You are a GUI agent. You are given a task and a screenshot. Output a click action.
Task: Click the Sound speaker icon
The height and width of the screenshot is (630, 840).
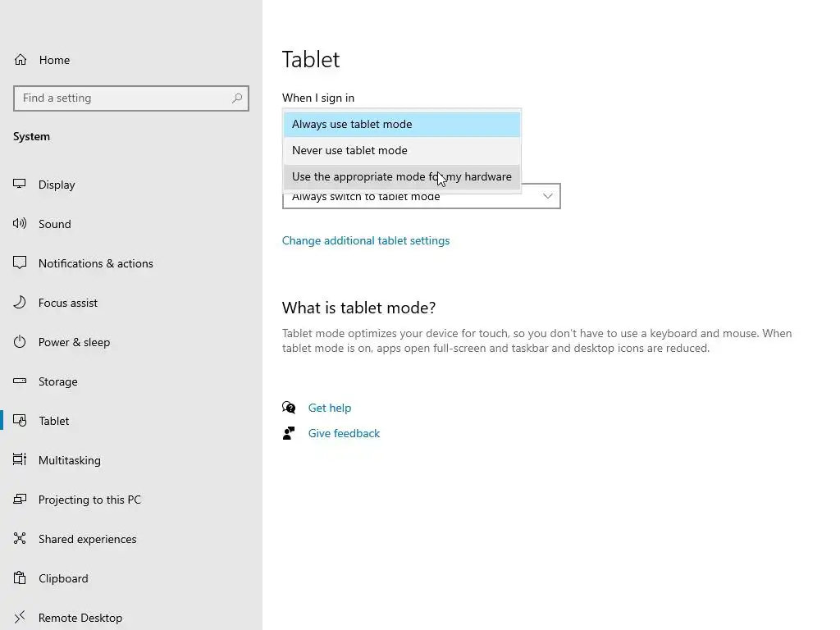tap(20, 224)
